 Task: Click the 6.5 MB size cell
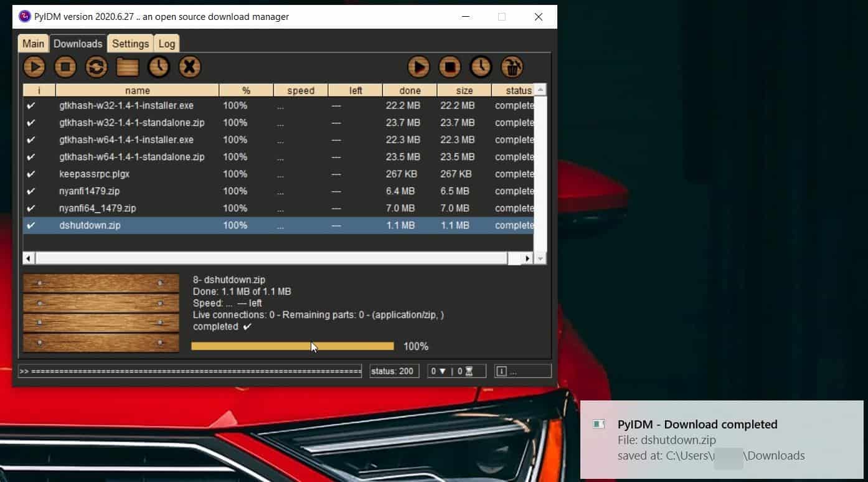[x=455, y=191]
